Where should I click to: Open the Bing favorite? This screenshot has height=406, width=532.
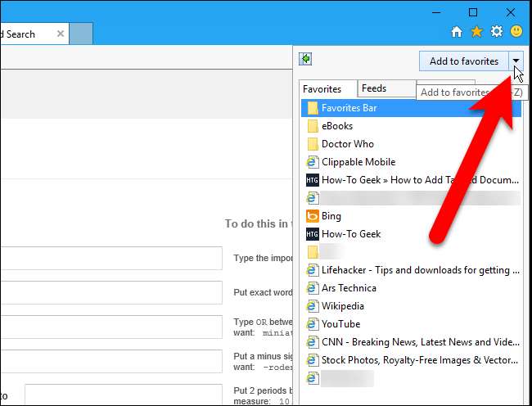tap(331, 216)
